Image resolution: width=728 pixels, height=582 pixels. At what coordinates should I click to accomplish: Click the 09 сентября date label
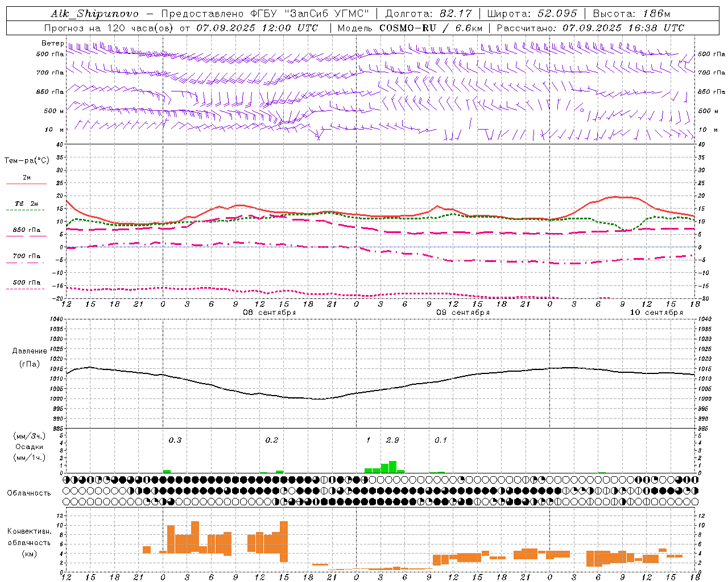(463, 313)
